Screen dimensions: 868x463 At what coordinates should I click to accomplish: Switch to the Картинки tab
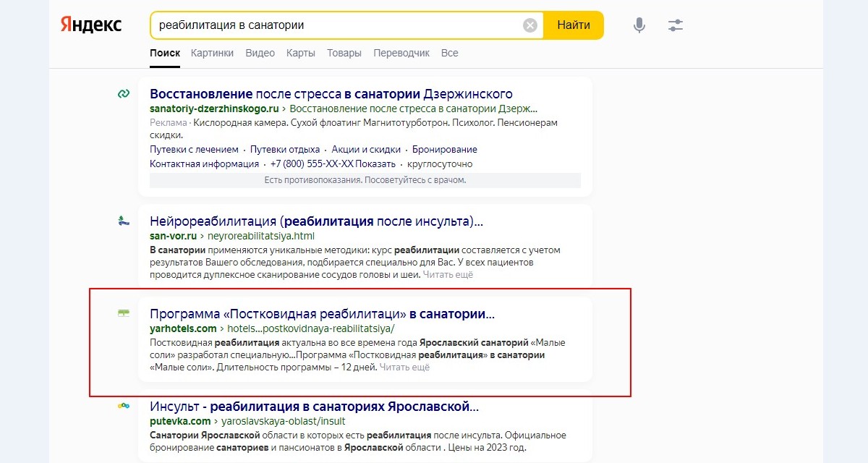tap(212, 53)
